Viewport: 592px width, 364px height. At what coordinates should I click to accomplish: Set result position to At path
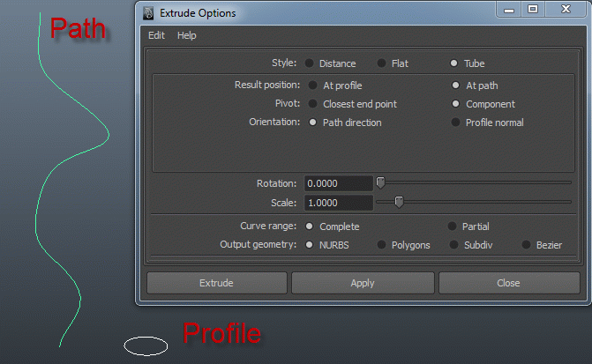coord(456,85)
